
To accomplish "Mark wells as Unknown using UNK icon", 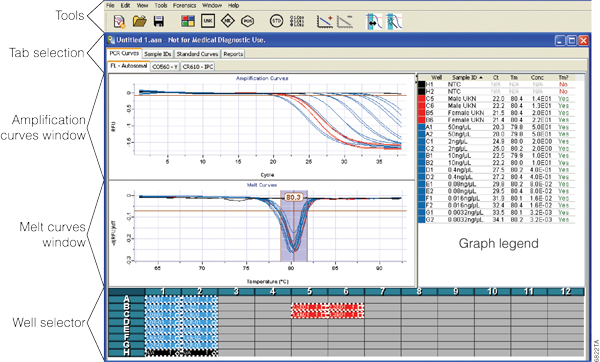I will [208, 21].
